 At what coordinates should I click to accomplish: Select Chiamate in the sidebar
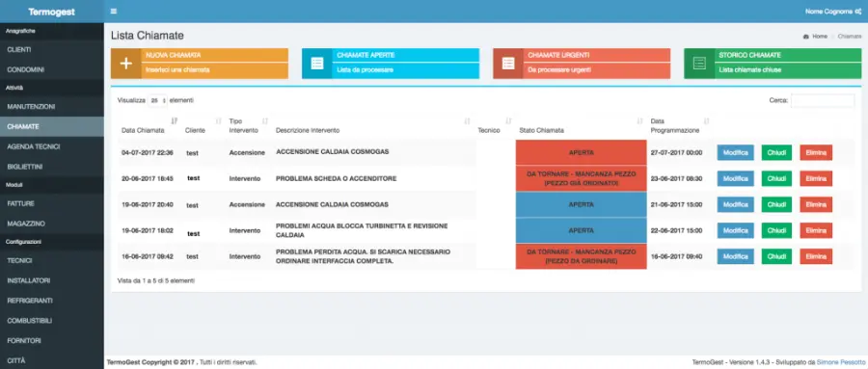52,126
